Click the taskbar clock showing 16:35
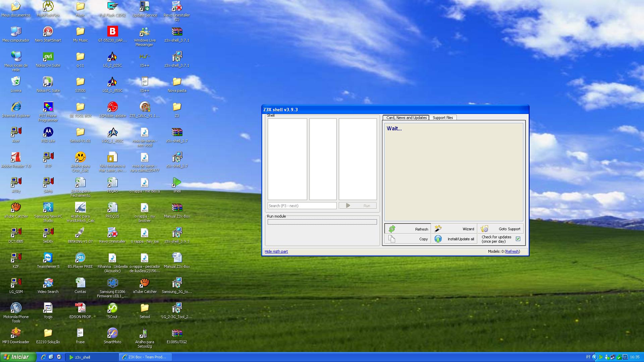644x362 pixels. click(635, 357)
